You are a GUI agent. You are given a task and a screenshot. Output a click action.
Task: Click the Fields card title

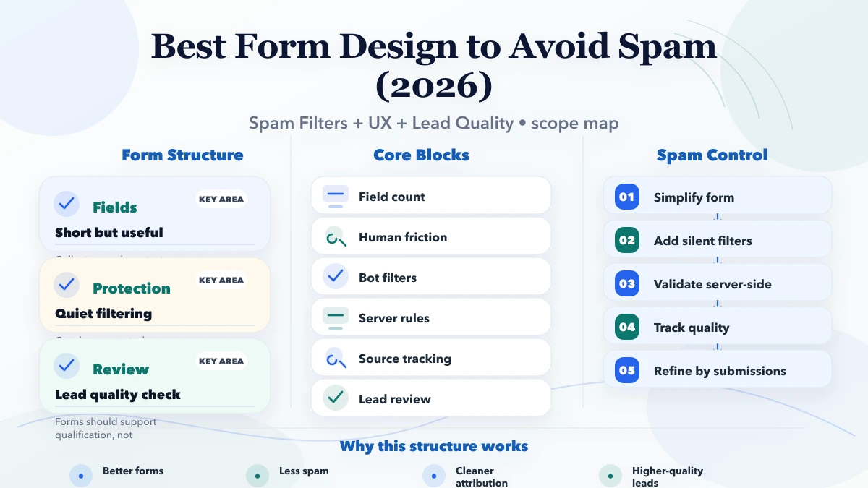click(x=115, y=207)
